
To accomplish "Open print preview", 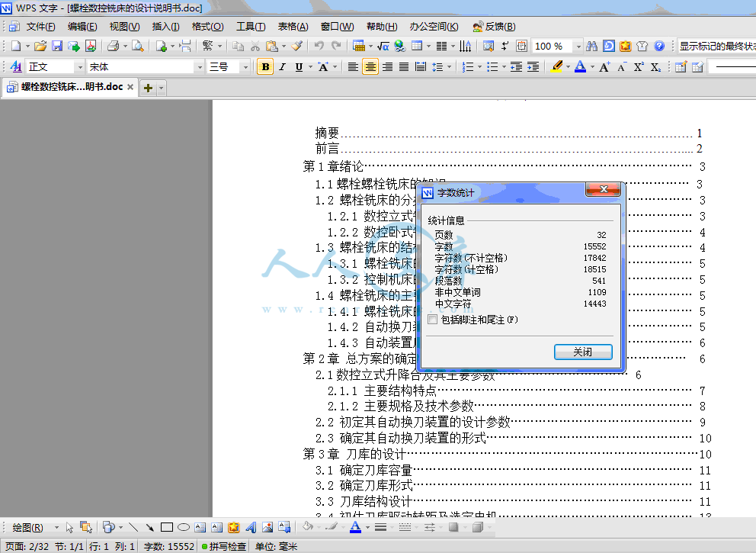I will pyautogui.click(x=138, y=46).
